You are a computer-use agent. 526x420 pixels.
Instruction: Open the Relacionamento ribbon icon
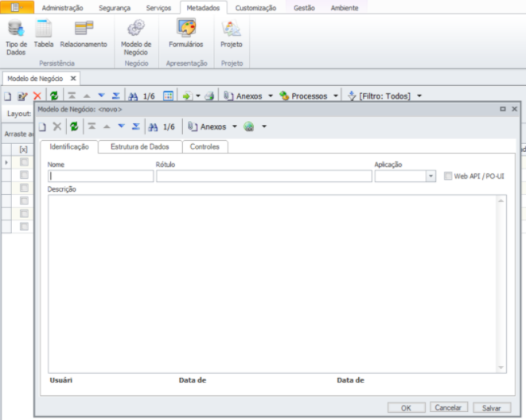click(84, 33)
